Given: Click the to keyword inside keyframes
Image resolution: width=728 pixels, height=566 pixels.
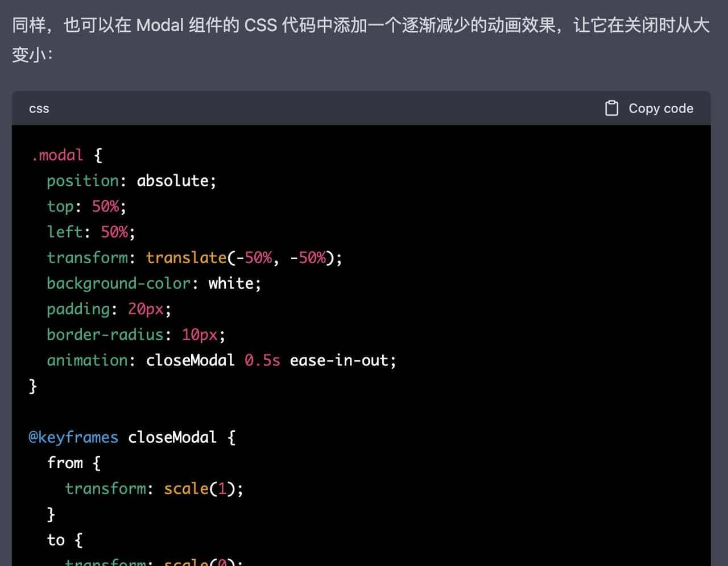Looking at the screenshot, I should (55, 540).
